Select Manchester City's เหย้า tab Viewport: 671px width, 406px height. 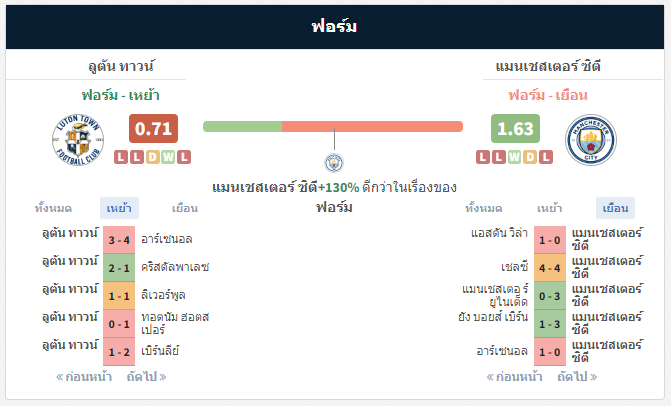(549, 208)
